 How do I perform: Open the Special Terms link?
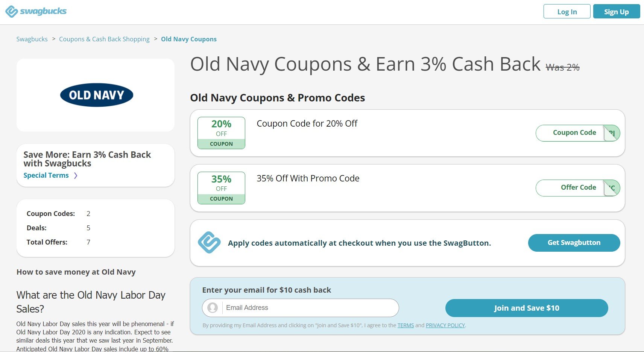tap(46, 175)
